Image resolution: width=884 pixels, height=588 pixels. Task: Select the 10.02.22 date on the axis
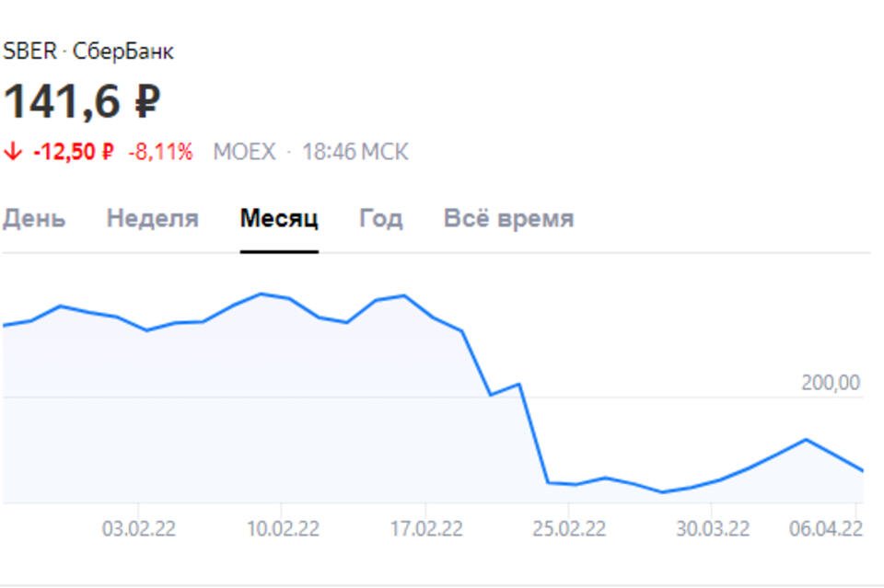pyautogui.click(x=282, y=529)
